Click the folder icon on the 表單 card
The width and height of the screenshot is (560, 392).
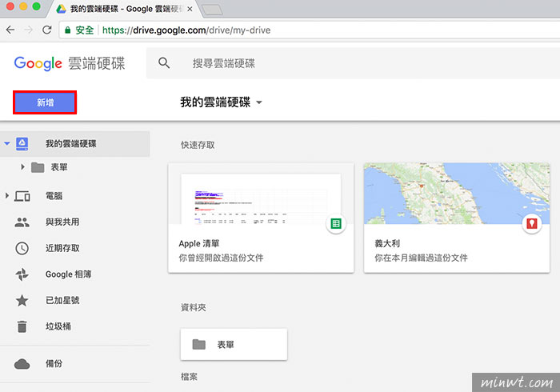coord(199,345)
